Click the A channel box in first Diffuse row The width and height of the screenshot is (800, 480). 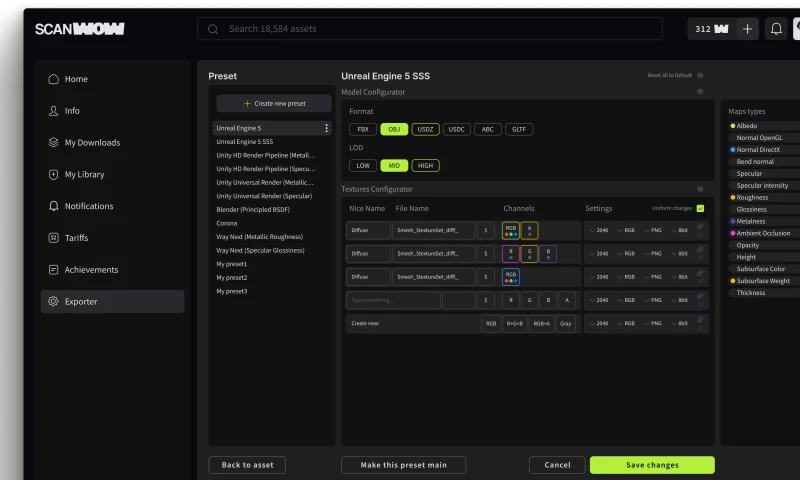[x=529, y=231]
